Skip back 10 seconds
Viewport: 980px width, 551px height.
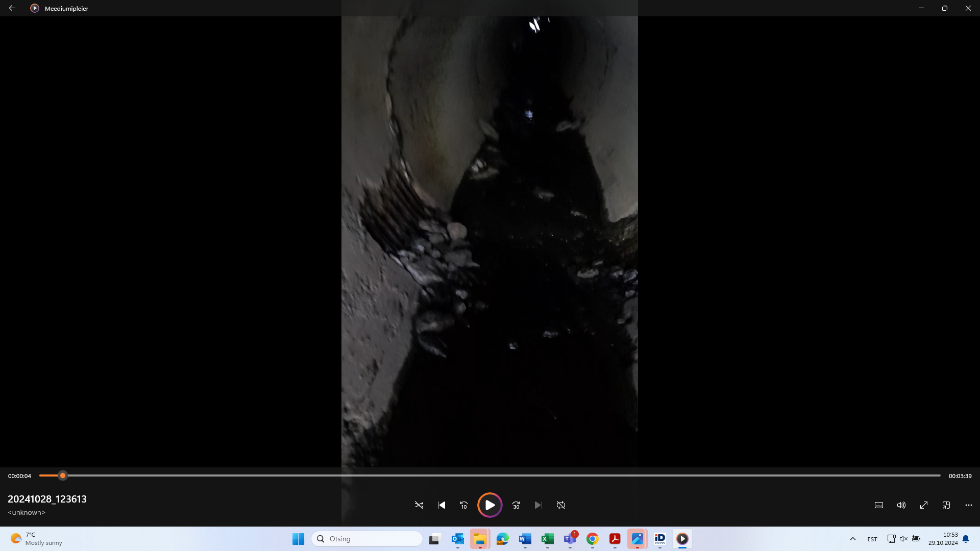click(464, 505)
